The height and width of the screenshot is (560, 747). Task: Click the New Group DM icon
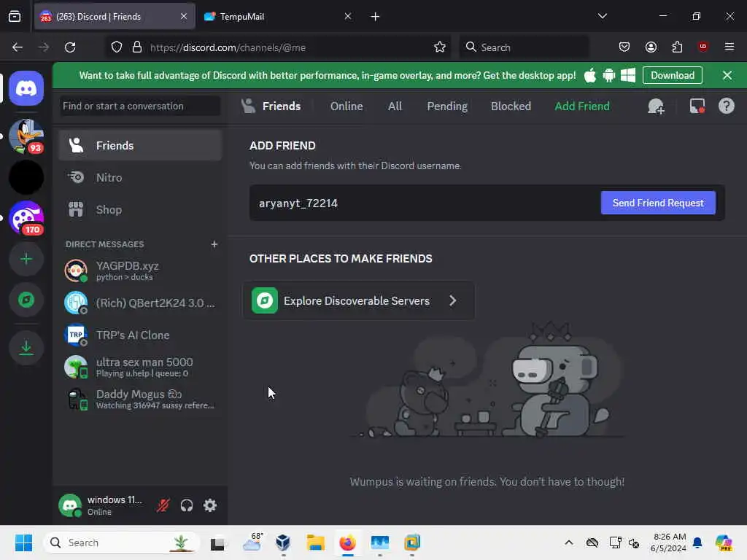pos(656,106)
